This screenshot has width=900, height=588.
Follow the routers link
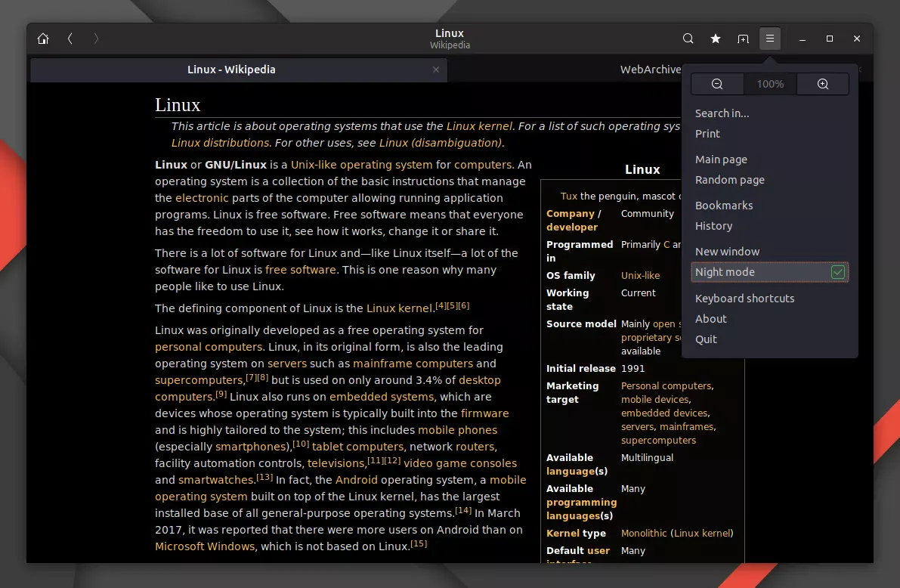475,447
